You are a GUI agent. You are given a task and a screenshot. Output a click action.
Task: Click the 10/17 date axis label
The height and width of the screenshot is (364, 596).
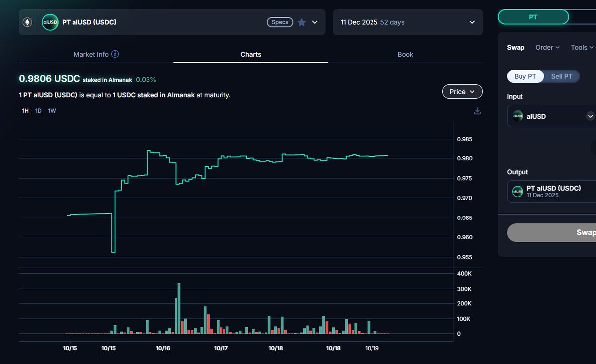pyautogui.click(x=221, y=348)
